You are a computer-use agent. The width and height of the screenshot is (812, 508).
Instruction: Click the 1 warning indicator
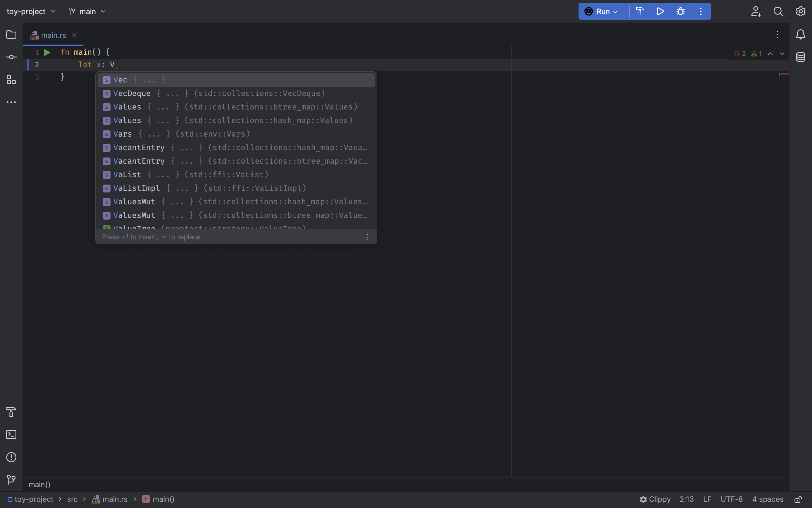pyautogui.click(x=756, y=54)
